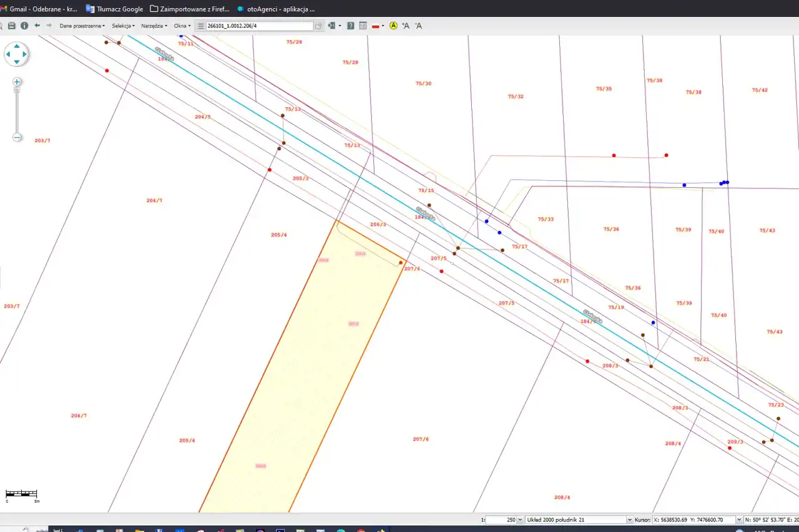Open the info icon in the toolbar

tap(24, 26)
